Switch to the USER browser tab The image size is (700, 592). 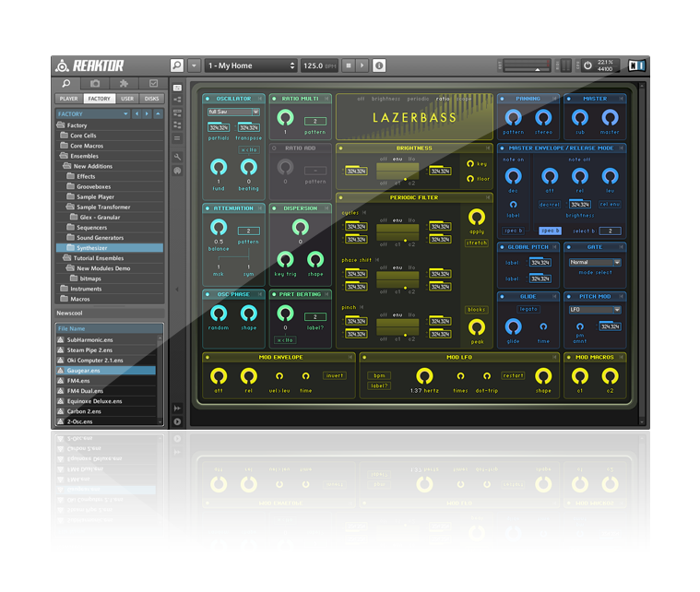coord(127,98)
